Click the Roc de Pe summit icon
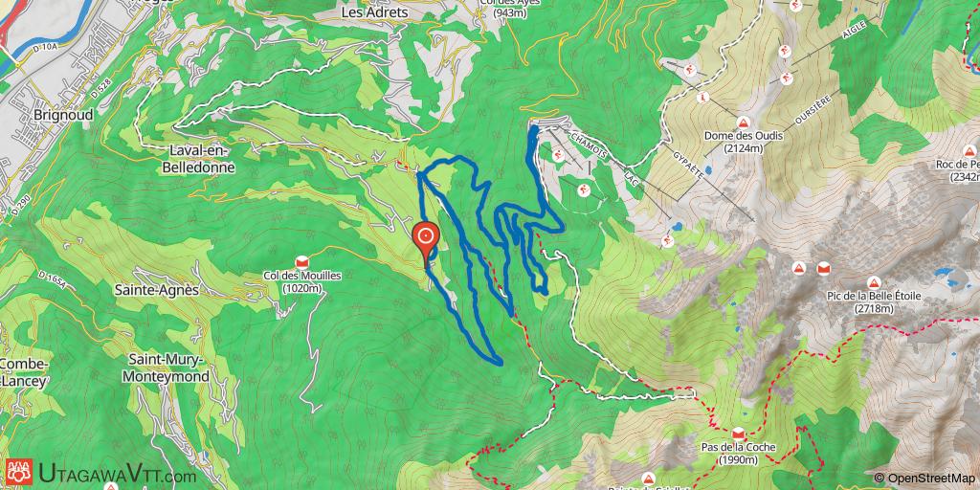 pyautogui.click(x=969, y=151)
